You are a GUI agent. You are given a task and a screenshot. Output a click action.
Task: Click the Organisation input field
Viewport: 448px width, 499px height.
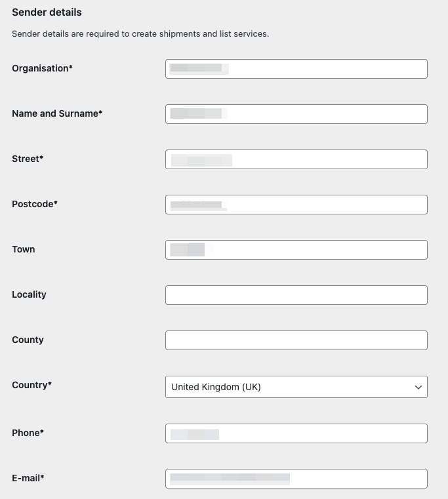296,69
